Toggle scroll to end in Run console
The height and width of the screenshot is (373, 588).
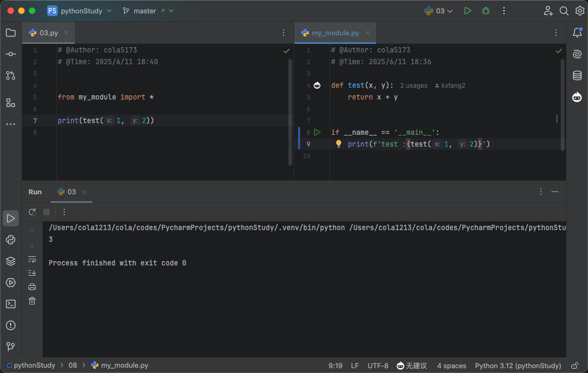(x=32, y=273)
